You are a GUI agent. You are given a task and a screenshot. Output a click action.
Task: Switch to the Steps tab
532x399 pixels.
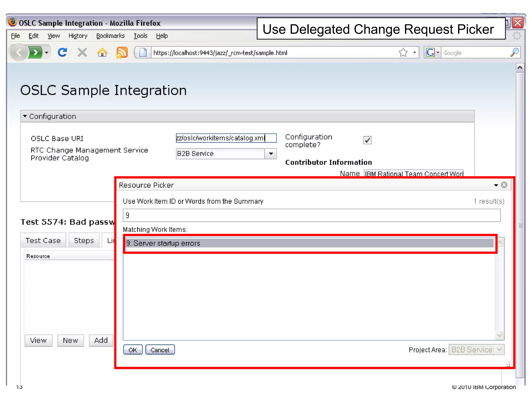84,241
